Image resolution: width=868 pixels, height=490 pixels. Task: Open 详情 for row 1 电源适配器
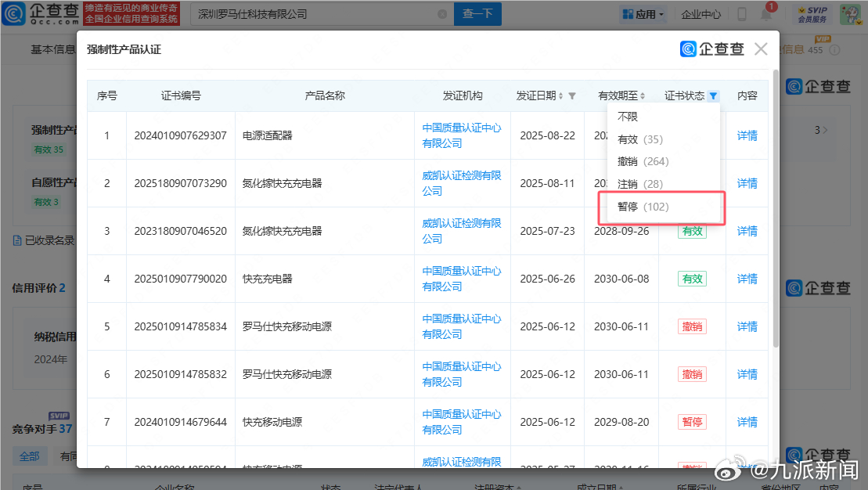747,135
